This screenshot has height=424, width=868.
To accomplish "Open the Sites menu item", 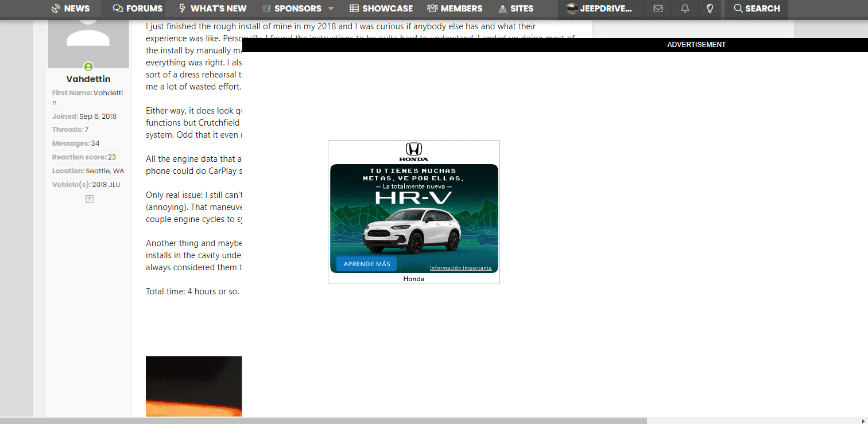I will [516, 9].
